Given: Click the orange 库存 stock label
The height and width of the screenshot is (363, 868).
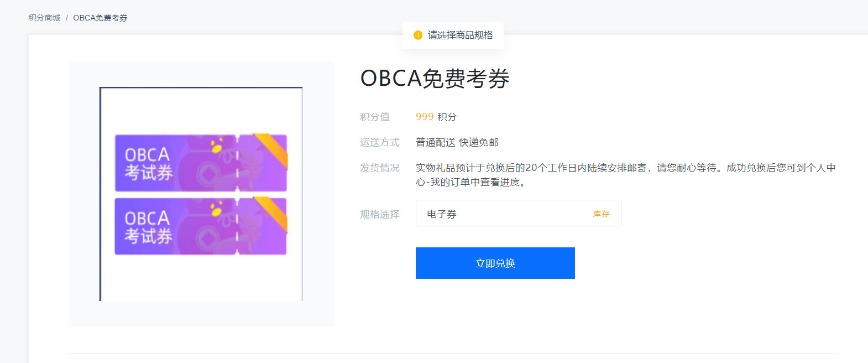Looking at the screenshot, I should 601,214.
